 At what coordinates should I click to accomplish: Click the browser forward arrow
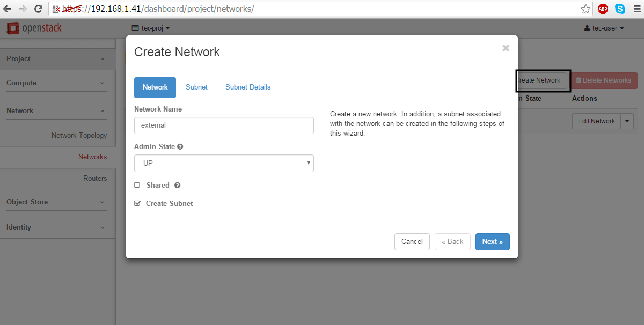(x=23, y=9)
